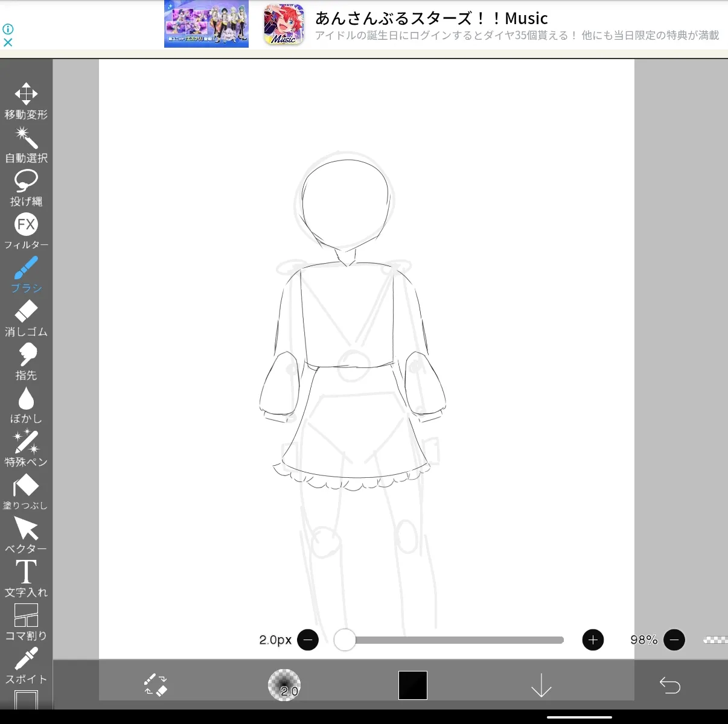Select the Bucket fill (塗りつぶし) tool
This screenshot has height=724, width=728.
click(x=26, y=492)
